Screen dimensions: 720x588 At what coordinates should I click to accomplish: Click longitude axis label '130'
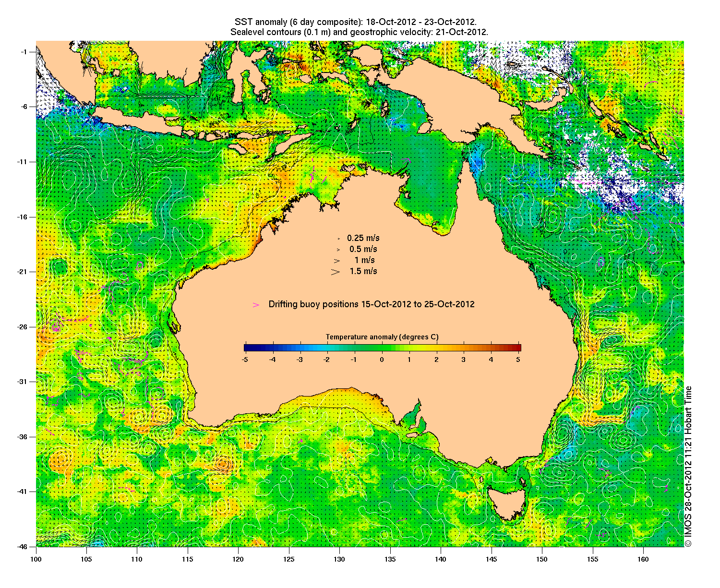pyautogui.click(x=339, y=559)
